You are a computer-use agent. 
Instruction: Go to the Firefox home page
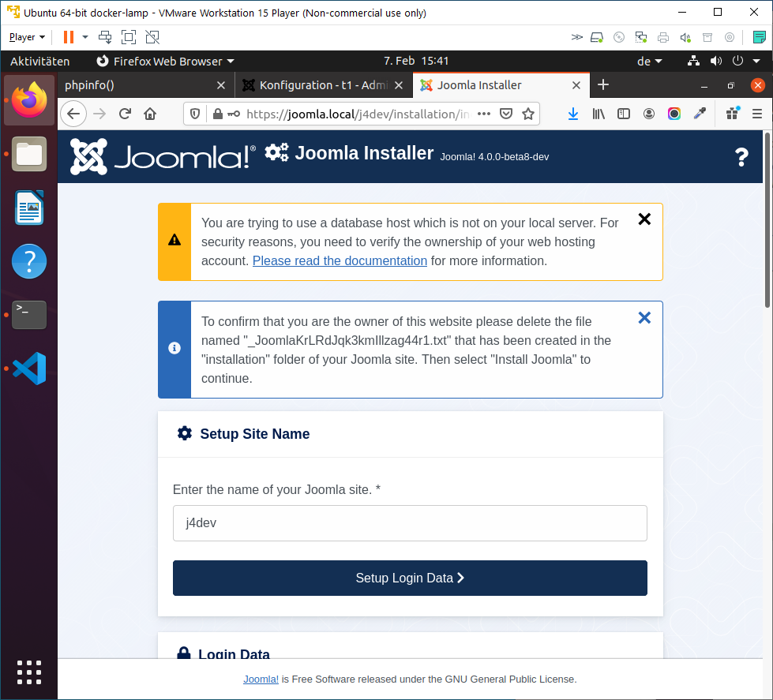point(150,114)
